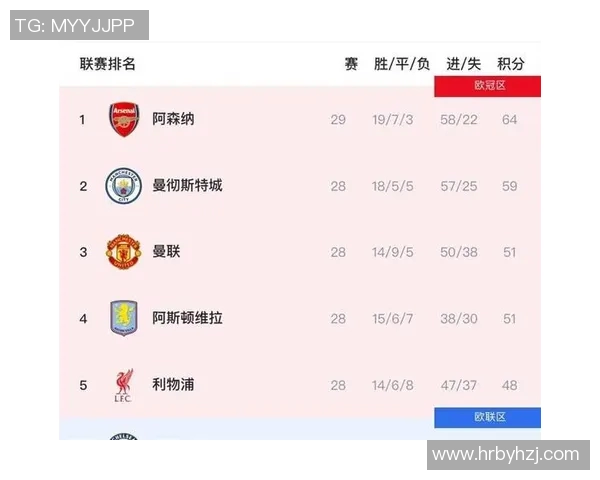600x480 pixels.
Task: Click the Arsenal club crest
Action: (x=124, y=119)
